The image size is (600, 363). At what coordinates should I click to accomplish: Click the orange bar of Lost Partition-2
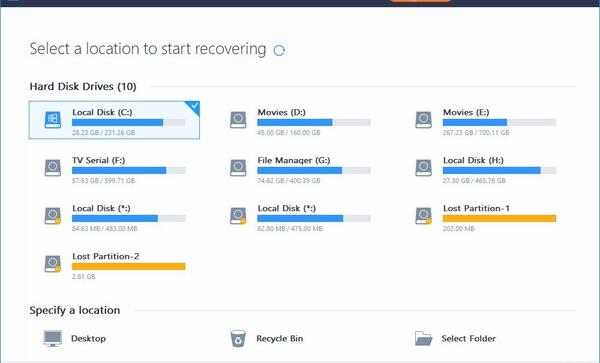point(129,266)
